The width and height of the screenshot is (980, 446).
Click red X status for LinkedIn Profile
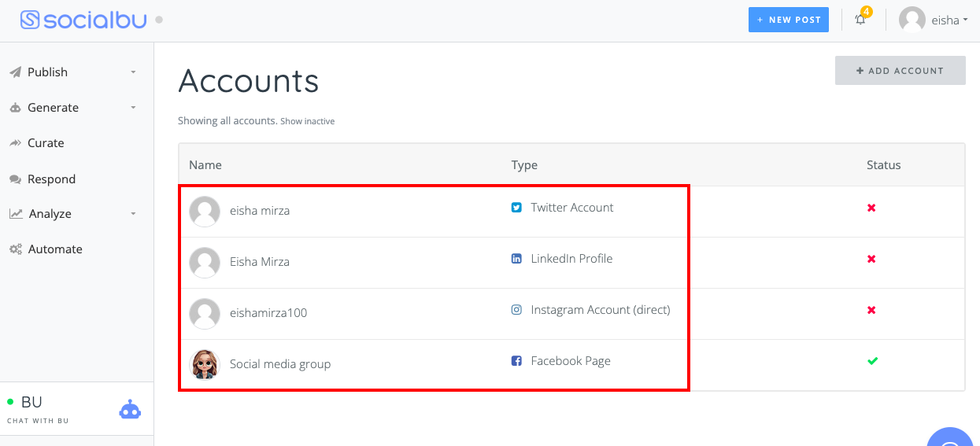[x=871, y=259]
